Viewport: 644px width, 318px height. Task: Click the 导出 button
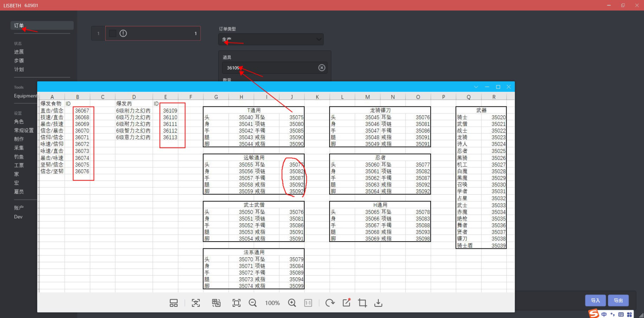618,301
